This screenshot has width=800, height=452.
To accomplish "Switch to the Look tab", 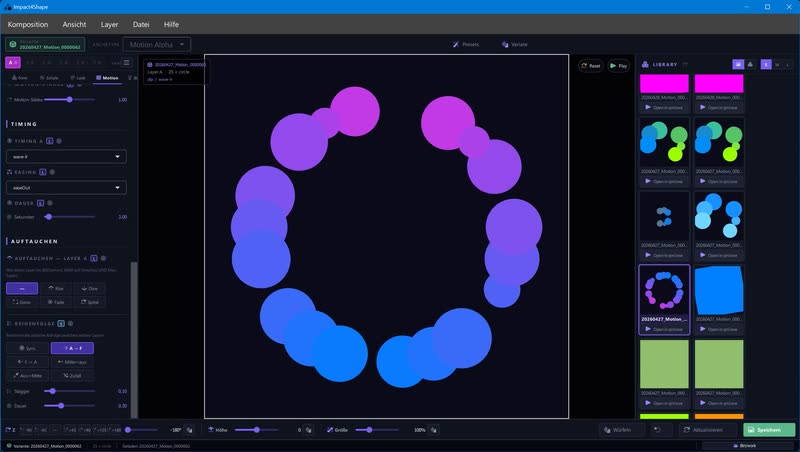I will (x=78, y=78).
